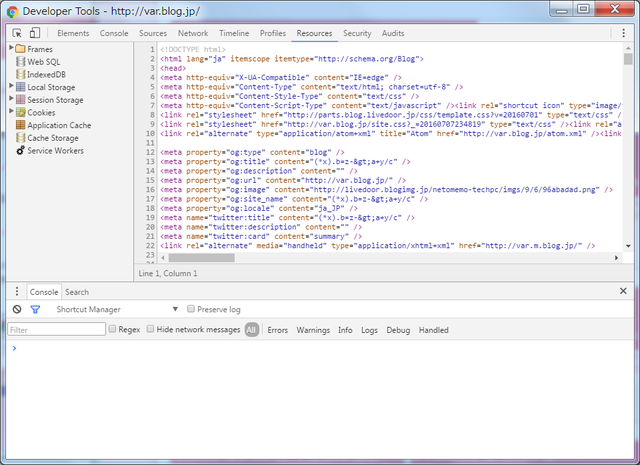The width and height of the screenshot is (640, 465).
Task: Toggle the console filter funnel icon
Action: point(35,309)
